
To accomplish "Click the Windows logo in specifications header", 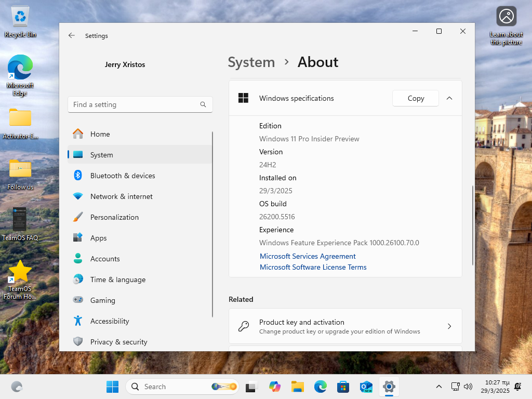I will (243, 98).
